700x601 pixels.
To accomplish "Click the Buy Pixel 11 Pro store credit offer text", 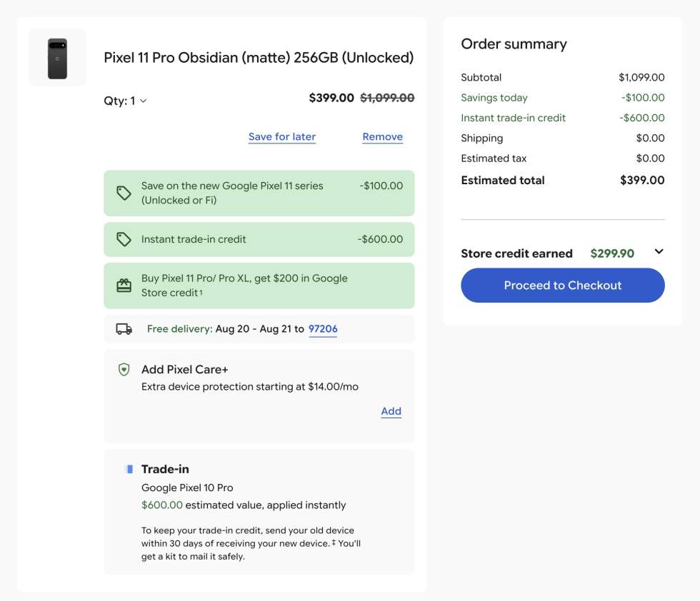I will click(x=244, y=286).
